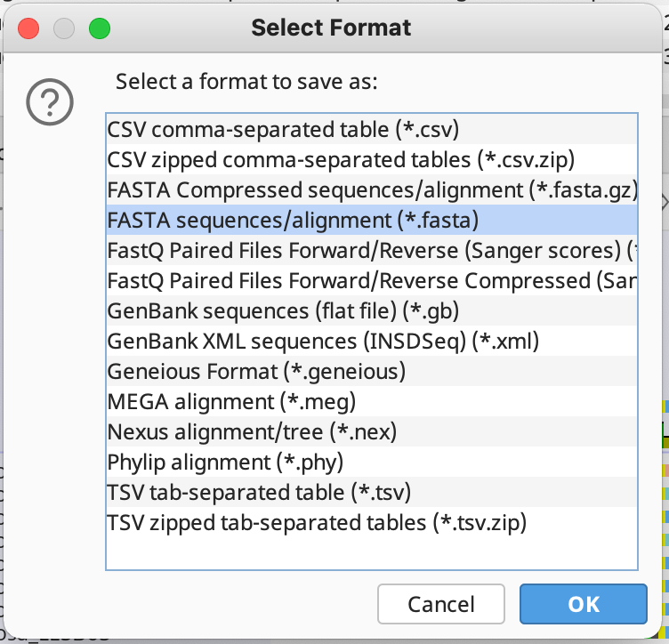Screen dimensions: 669x644
Task: Select CSV comma-separated table (*.csv) format
Action: coord(372,129)
